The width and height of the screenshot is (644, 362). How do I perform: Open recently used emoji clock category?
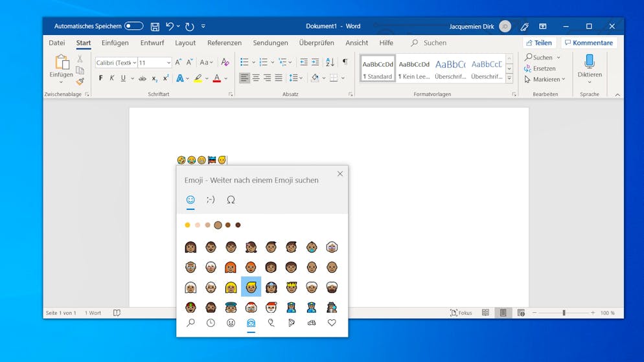coord(211,323)
